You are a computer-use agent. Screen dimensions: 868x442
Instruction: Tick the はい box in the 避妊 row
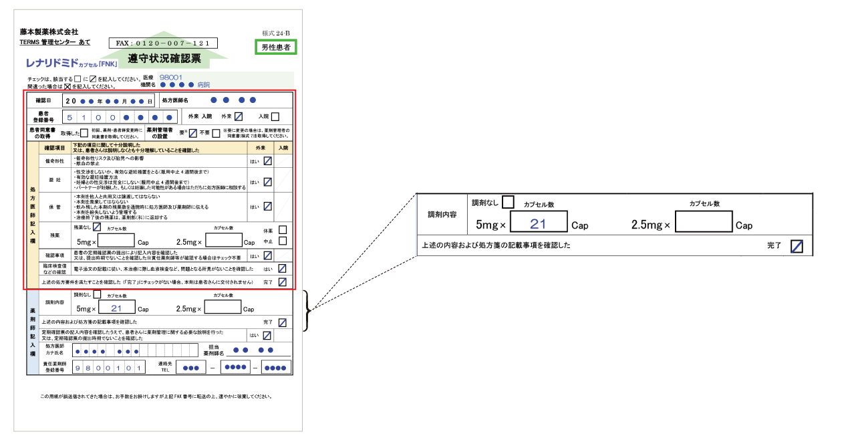[267, 181]
